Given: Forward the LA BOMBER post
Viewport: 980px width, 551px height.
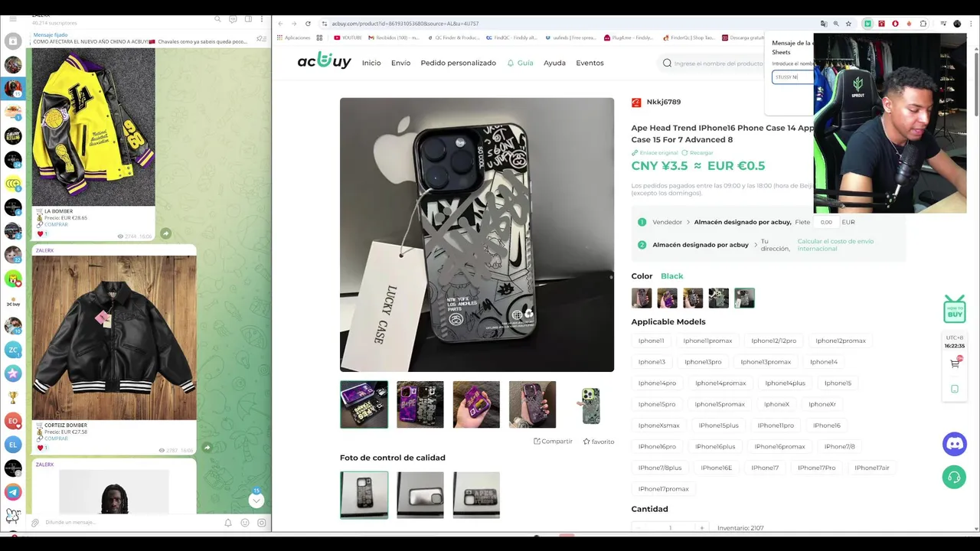Looking at the screenshot, I should click(165, 233).
